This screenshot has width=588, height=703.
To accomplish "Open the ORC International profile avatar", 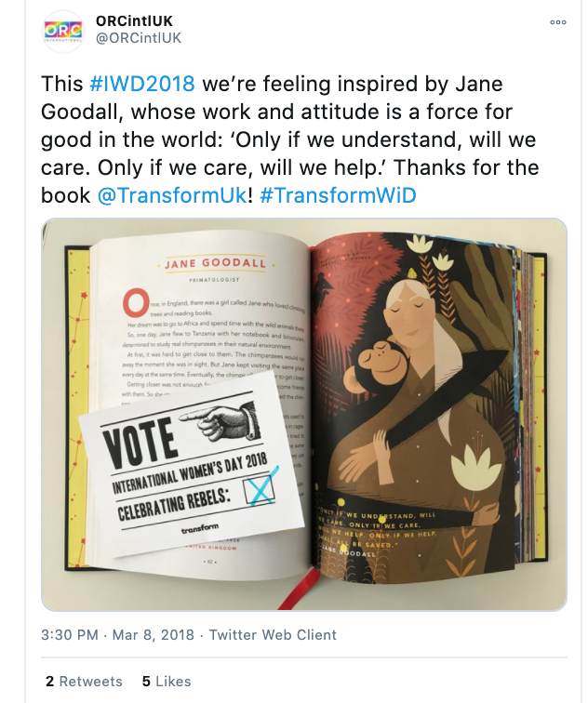I will point(63,31).
